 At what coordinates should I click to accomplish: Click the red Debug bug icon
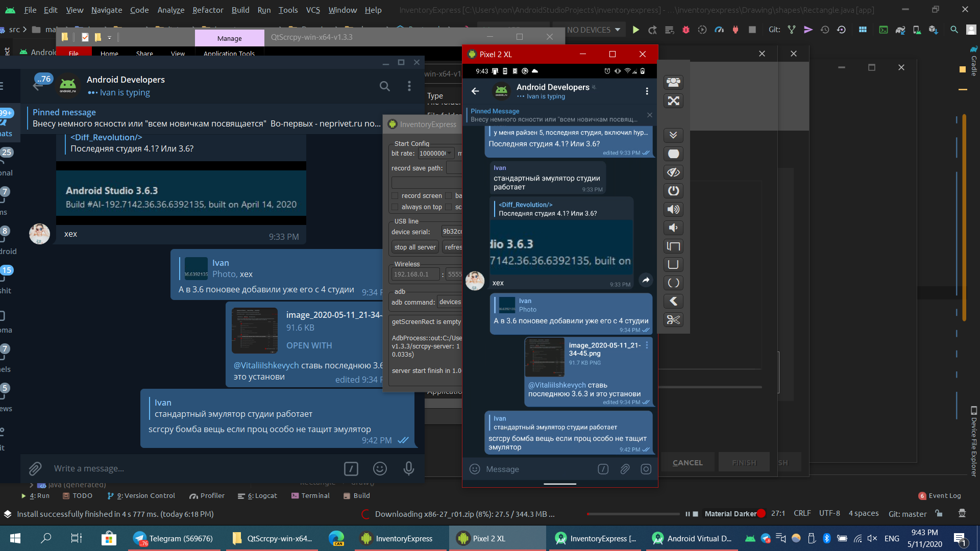(686, 30)
